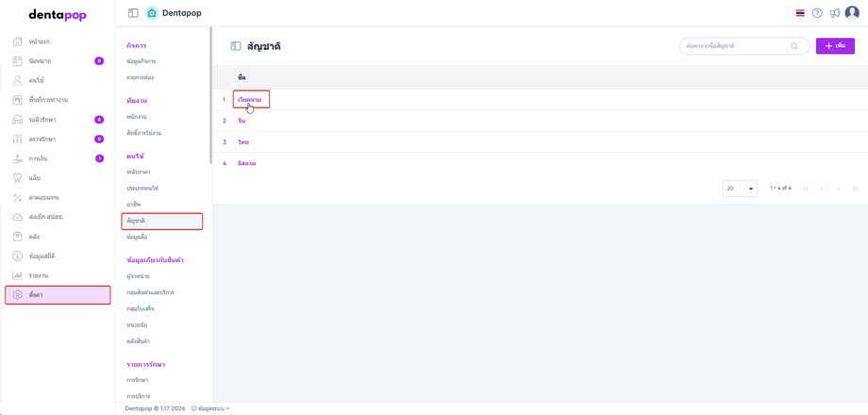The image size is (868, 415).
Task: Go to the previous results page
Action: coord(822,189)
